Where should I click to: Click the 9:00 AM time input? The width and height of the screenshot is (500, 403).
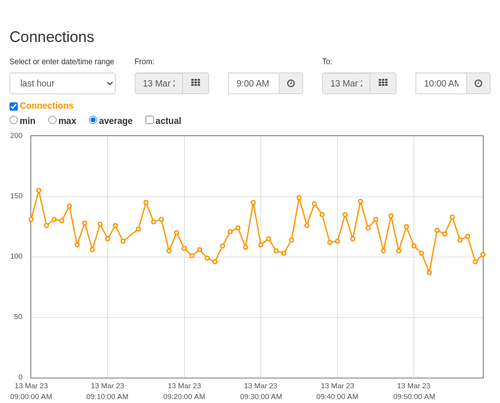[254, 83]
